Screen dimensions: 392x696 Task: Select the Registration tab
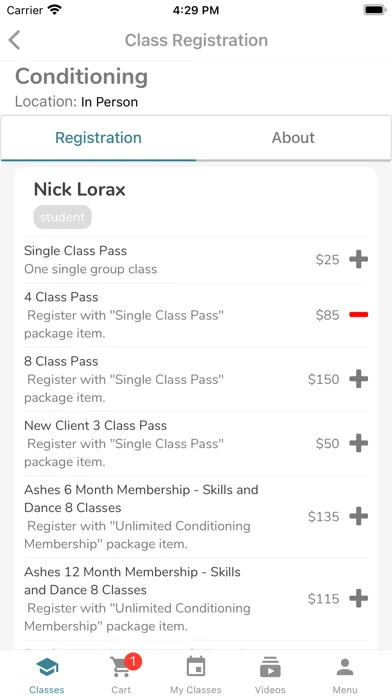click(x=98, y=138)
